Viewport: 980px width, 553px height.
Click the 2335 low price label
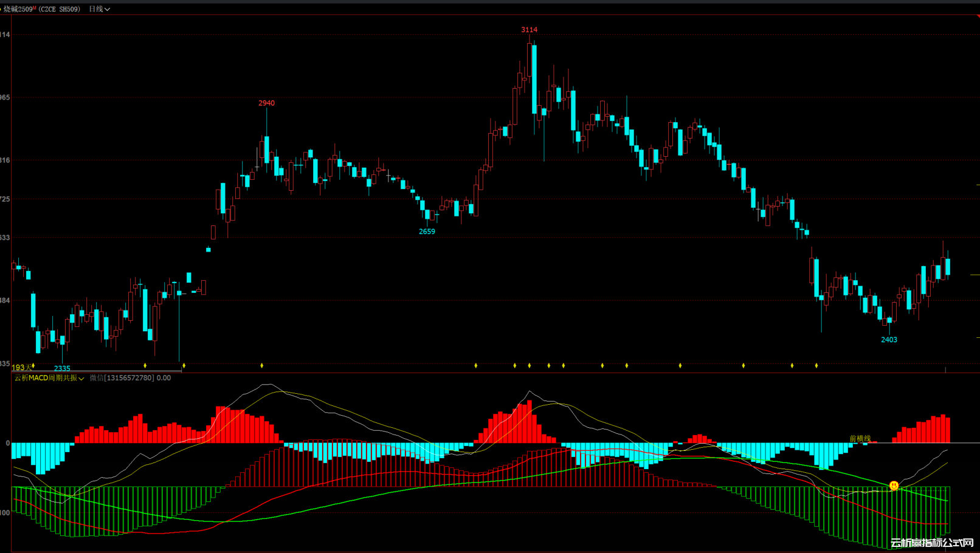[62, 368]
